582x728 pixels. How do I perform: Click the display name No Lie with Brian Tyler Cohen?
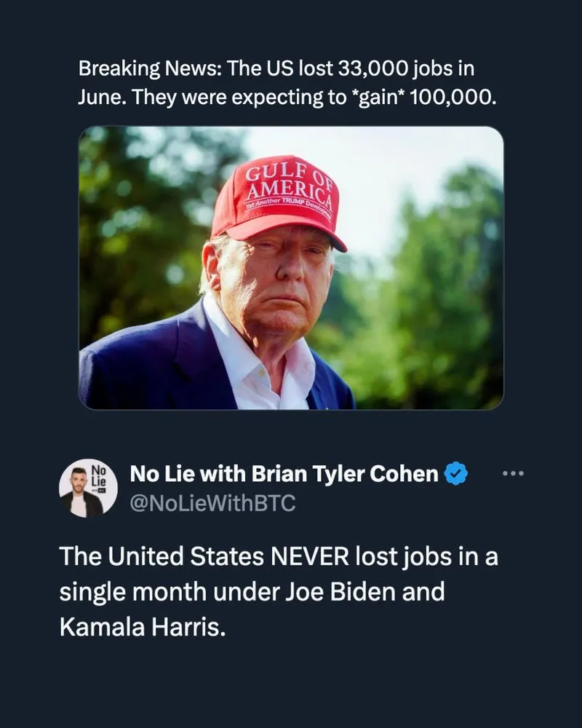(x=284, y=475)
